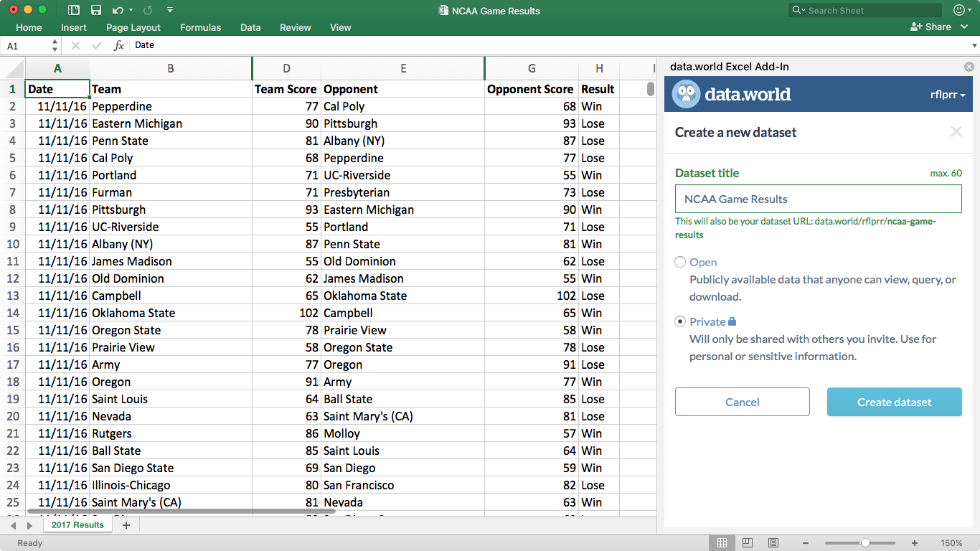Screen dimensions: 980x551
Task: Open the Formulas ribbon tab
Action: click(200, 27)
